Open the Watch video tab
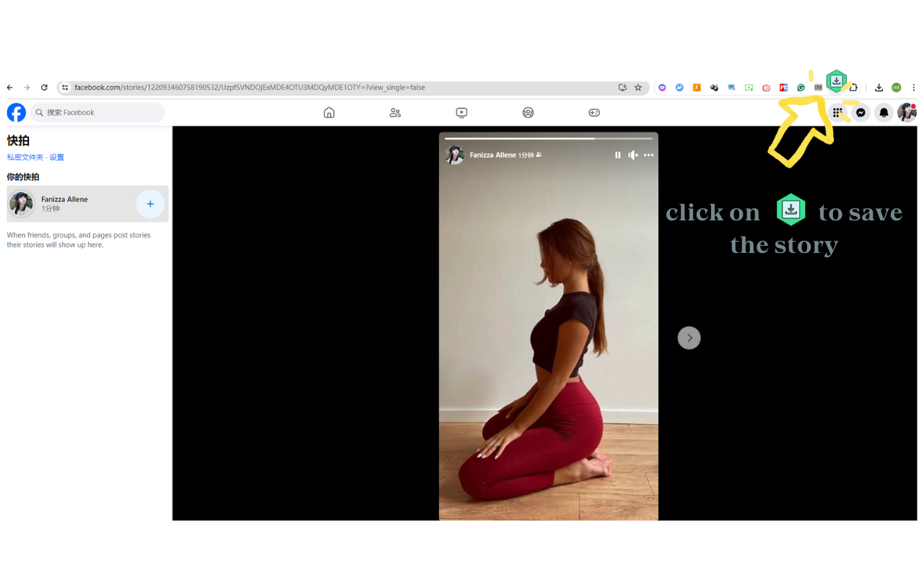The width and height of the screenshot is (924, 578). click(x=461, y=113)
